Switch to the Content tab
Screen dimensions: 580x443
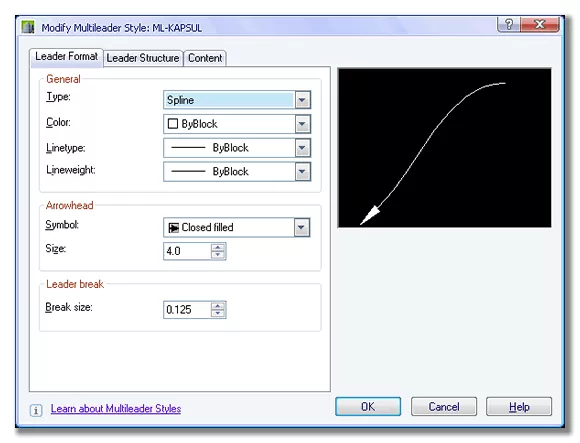coord(205,58)
